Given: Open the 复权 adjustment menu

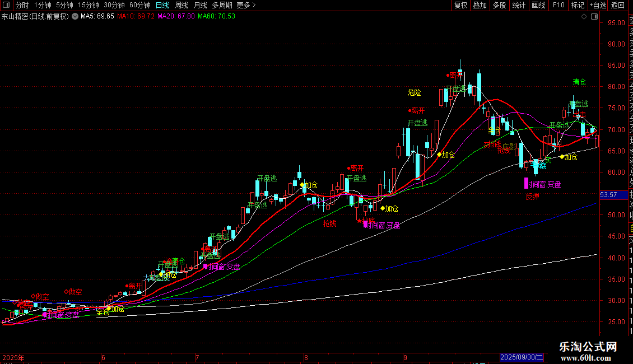Looking at the screenshot, I should [x=460, y=5].
